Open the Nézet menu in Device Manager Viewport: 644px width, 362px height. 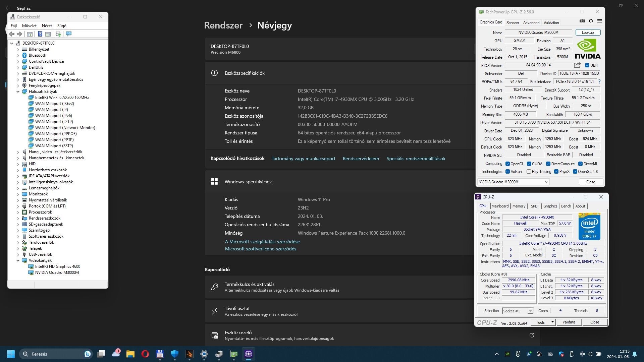(x=47, y=26)
